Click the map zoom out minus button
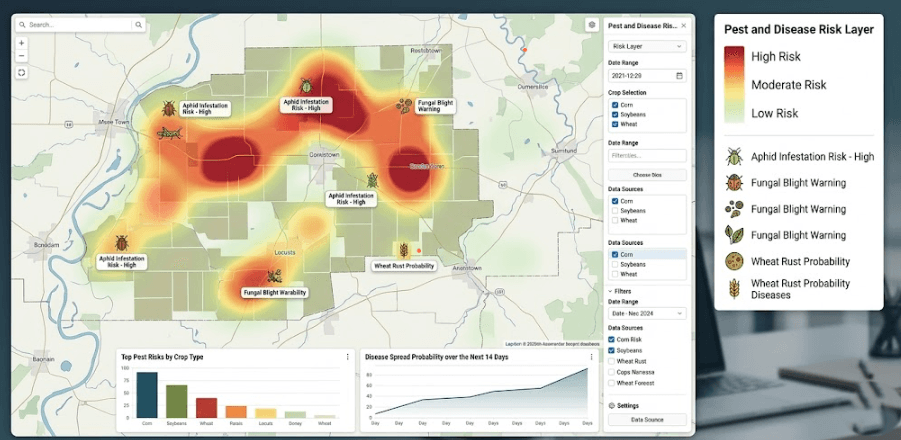This screenshot has width=901, height=440. (21, 56)
